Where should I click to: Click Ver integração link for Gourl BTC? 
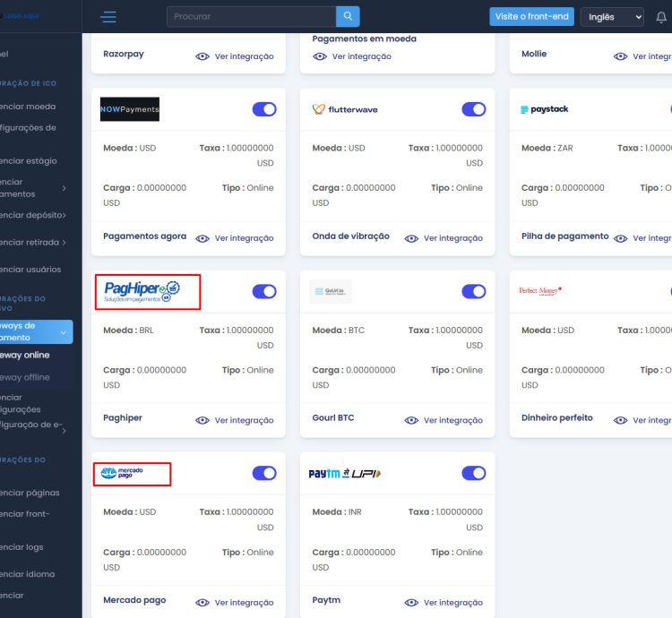[x=453, y=421]
